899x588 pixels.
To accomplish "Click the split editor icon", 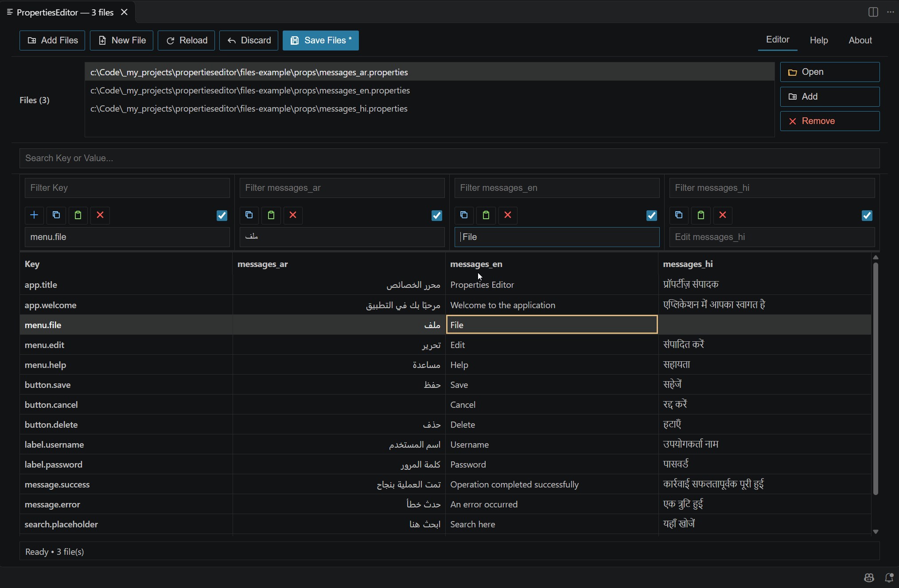I will click(x=873, y=12).
